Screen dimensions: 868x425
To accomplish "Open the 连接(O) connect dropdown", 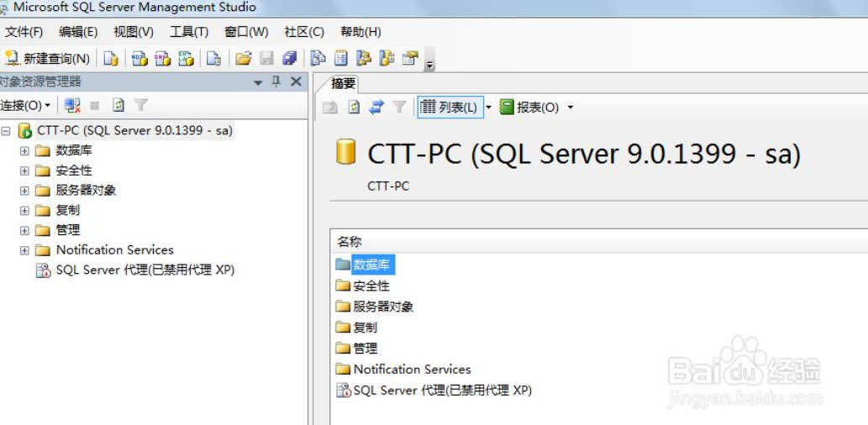I will tap(25, 105).
